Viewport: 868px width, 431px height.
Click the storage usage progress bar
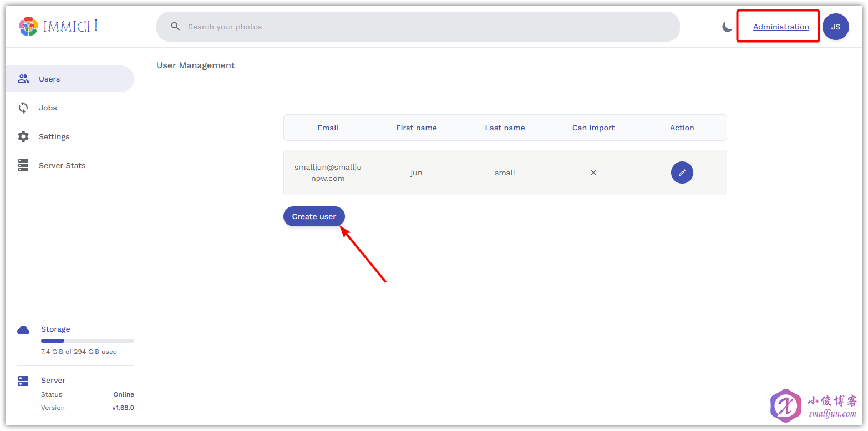88,341
